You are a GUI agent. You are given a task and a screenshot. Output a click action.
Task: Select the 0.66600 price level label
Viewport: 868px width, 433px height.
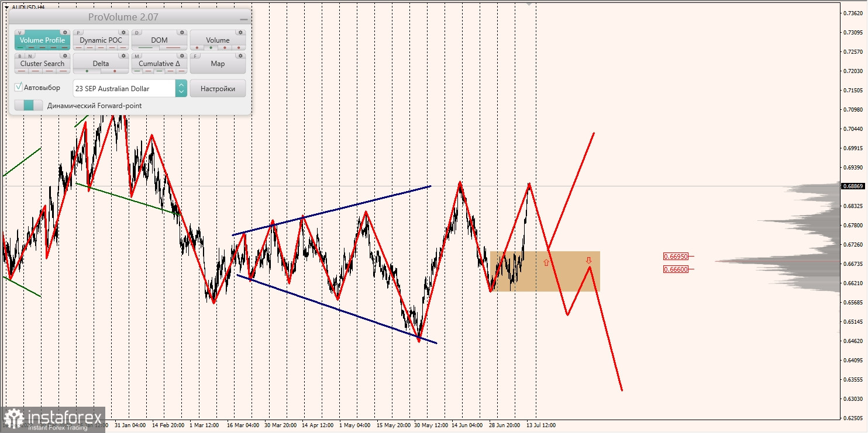[x=676, y=269]
